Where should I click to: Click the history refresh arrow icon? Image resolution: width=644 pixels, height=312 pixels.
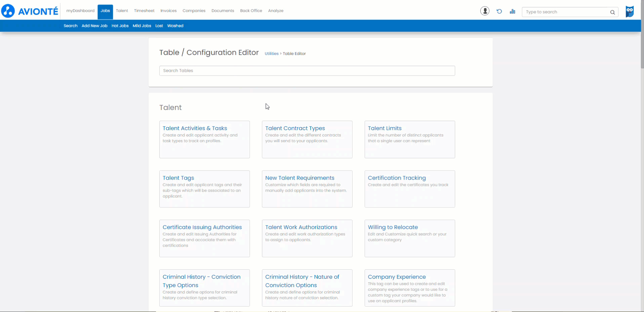tap(499, 11)
